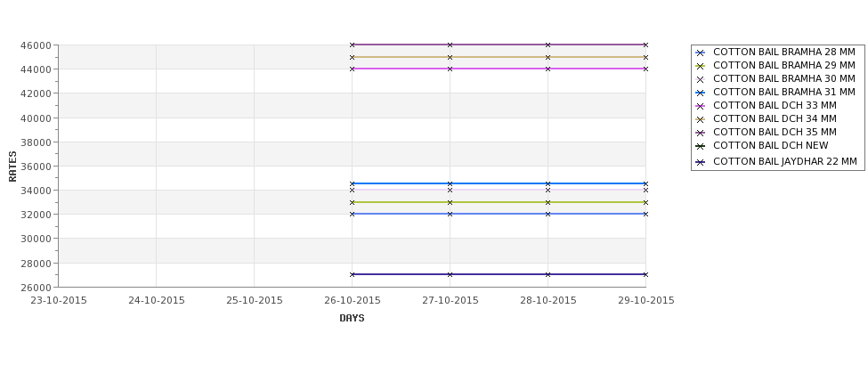This screenshot has height=382, width=868.
Task: Click the COTTON BAIL DCH 35 MM legend marker
Action: point(701,133)
